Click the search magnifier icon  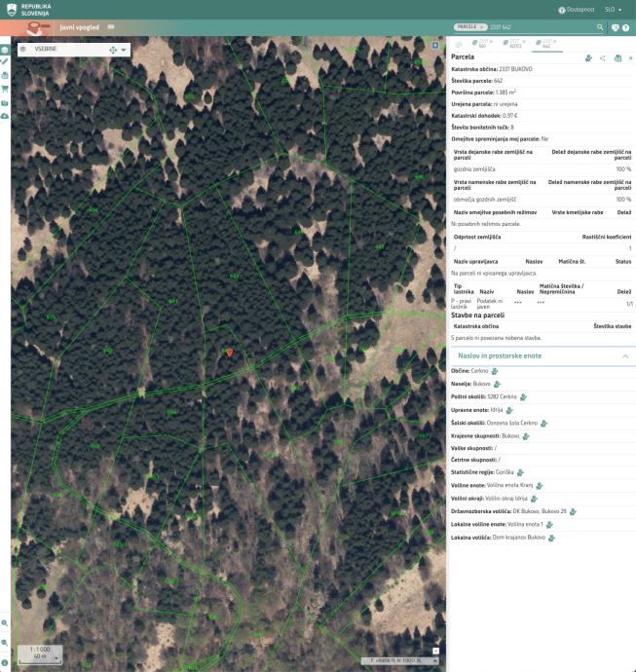click(599, 28)
